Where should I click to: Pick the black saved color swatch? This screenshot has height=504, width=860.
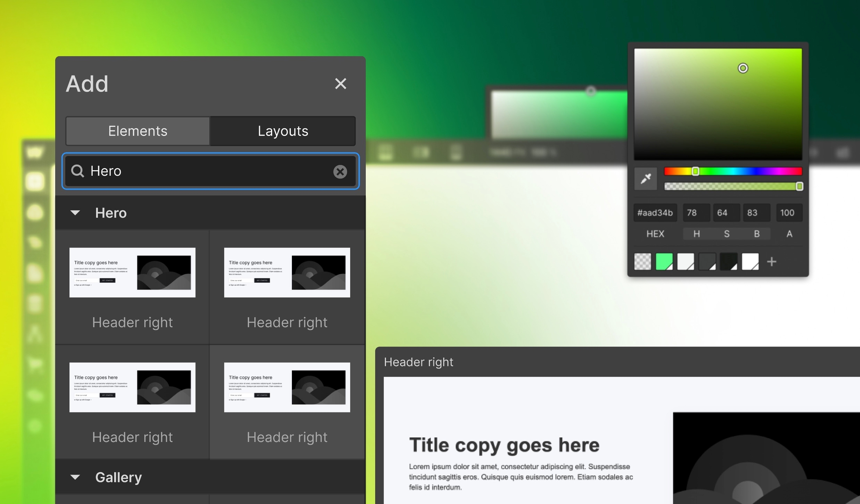(x=728, y=262)
